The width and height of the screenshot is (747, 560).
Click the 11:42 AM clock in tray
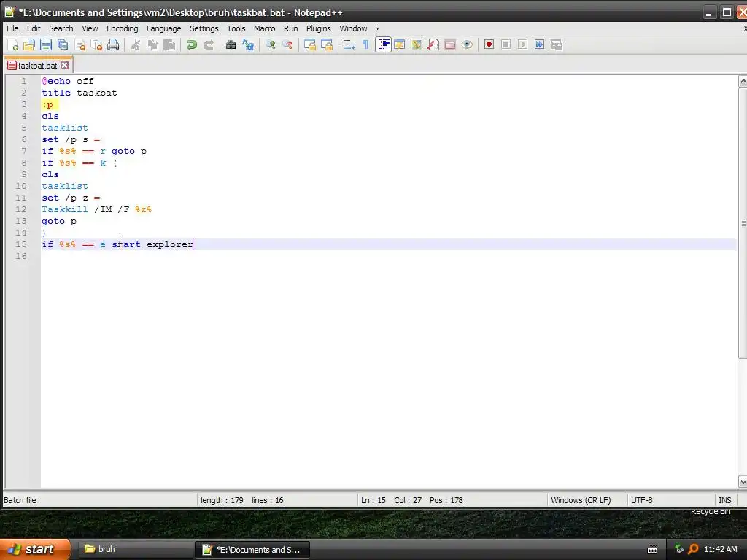pyautogui.click(x=720, y=549)
